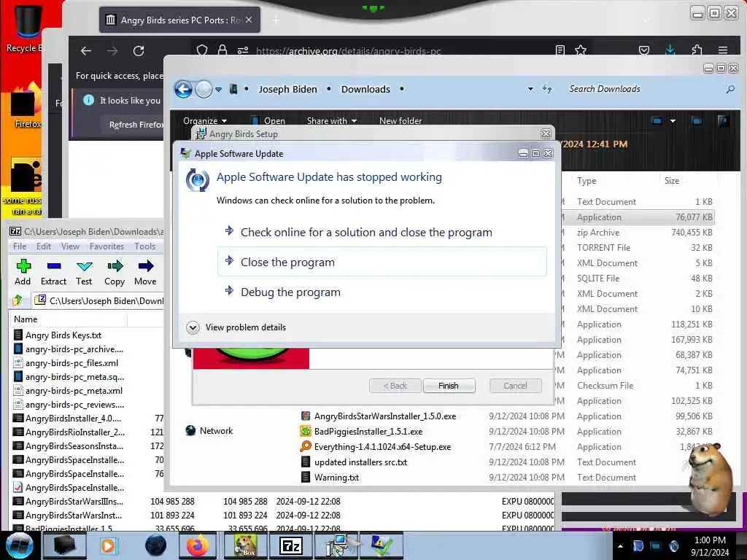Open Edit menu in 7-Zip
The height and width of the screenshot is (560, 747).
pyautogui.click(x=43, y=246)
